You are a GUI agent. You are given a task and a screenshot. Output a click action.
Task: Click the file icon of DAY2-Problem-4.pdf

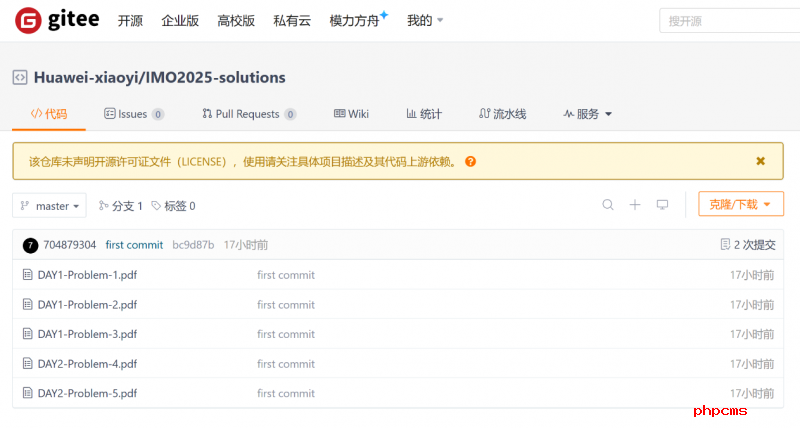[28, 364]
